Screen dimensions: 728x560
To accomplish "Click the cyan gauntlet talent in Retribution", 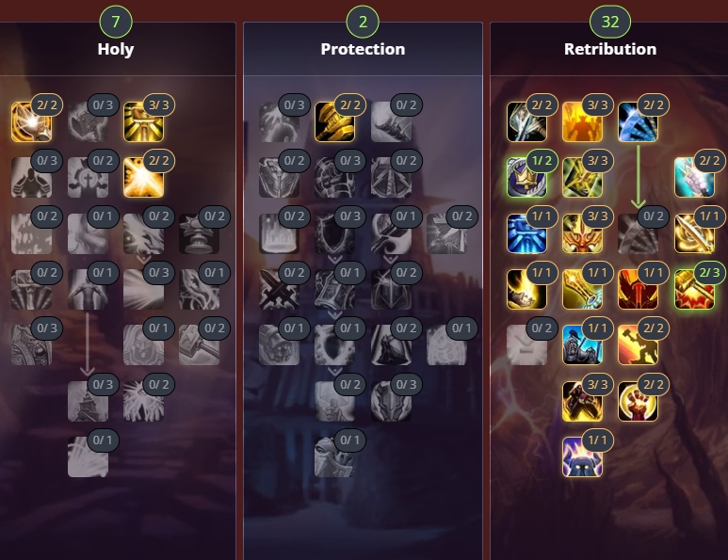I will 694,178.
